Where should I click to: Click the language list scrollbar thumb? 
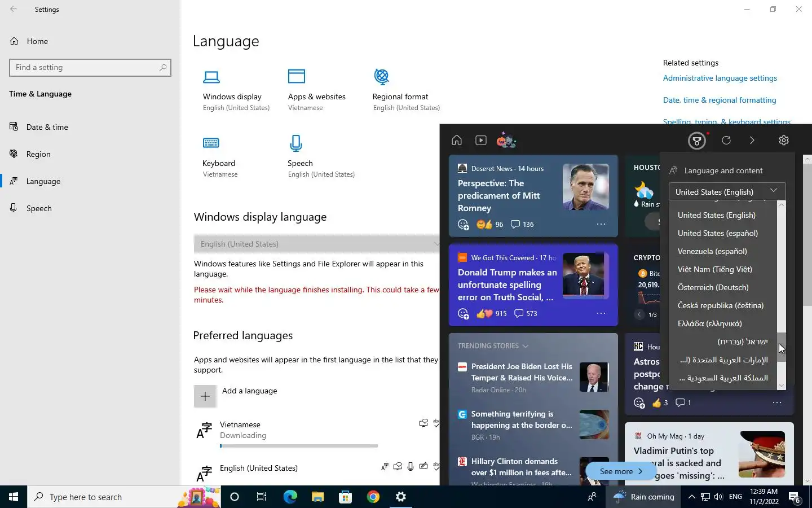coord(782,347)
